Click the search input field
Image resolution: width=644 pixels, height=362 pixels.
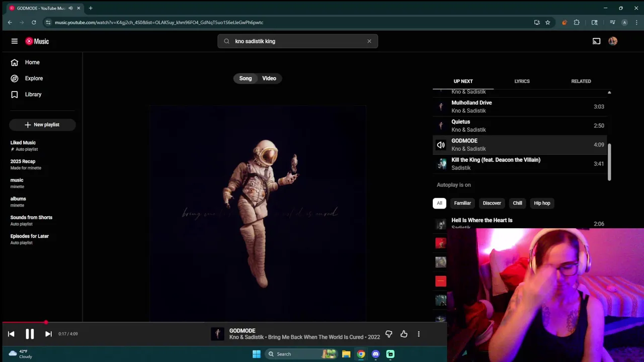tap(297, 41)
